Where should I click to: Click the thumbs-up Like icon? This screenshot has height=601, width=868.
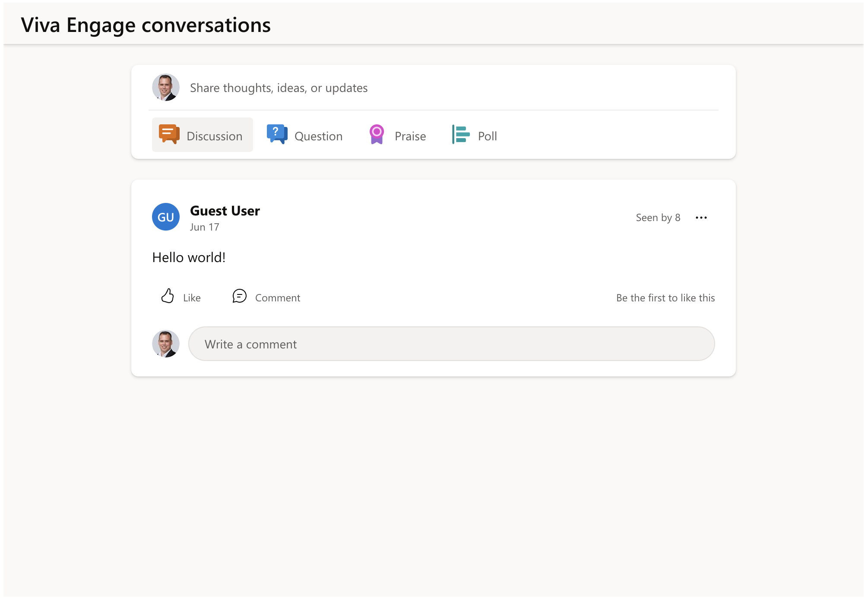[168, 296]
